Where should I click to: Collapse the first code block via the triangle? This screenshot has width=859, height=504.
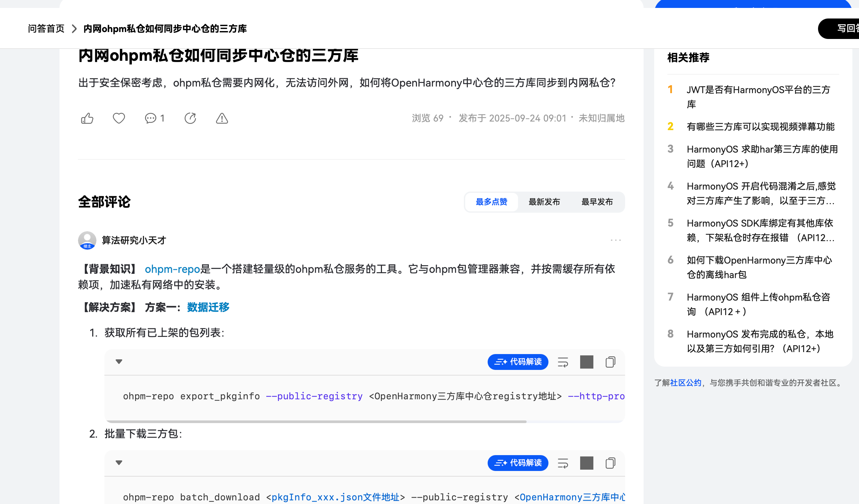(x=119, y=362)
